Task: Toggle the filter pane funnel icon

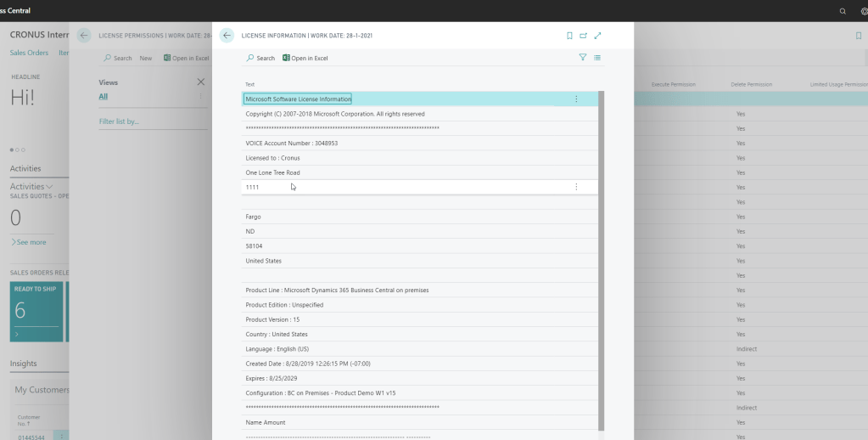Action: [x=583, y=58]
